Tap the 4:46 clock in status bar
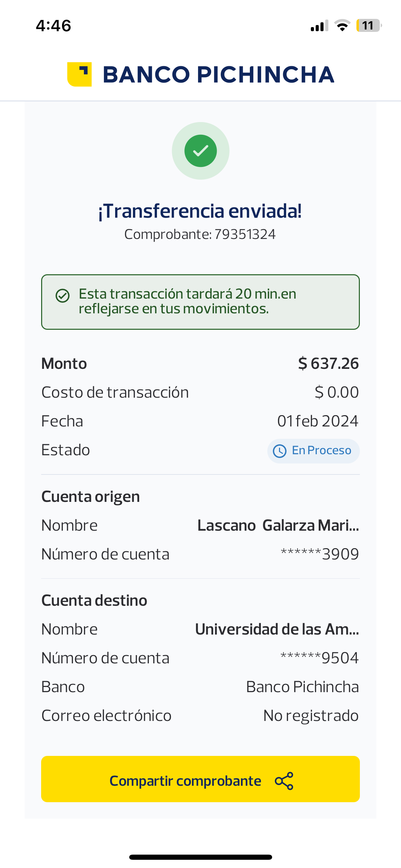 [53, 26]
